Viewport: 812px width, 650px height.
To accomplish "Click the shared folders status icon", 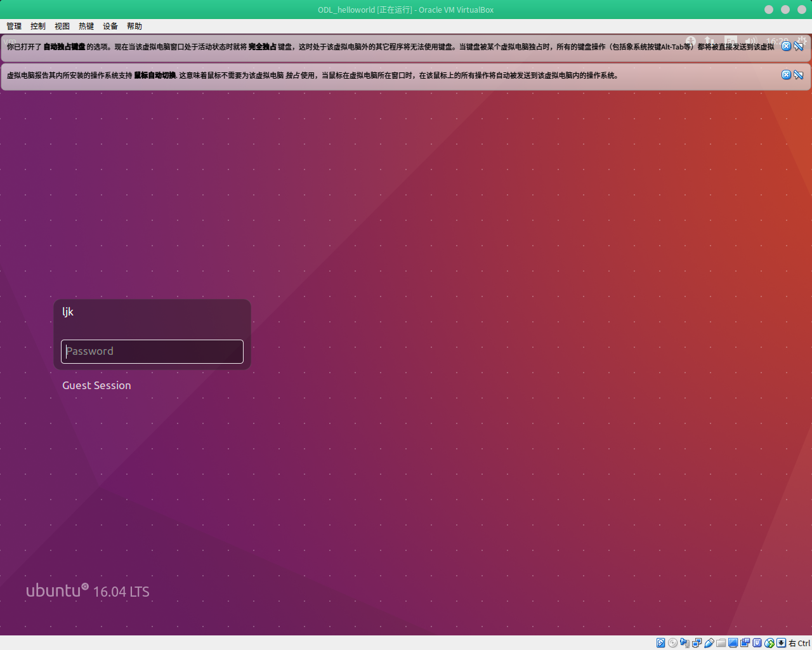I will (721, 643).
